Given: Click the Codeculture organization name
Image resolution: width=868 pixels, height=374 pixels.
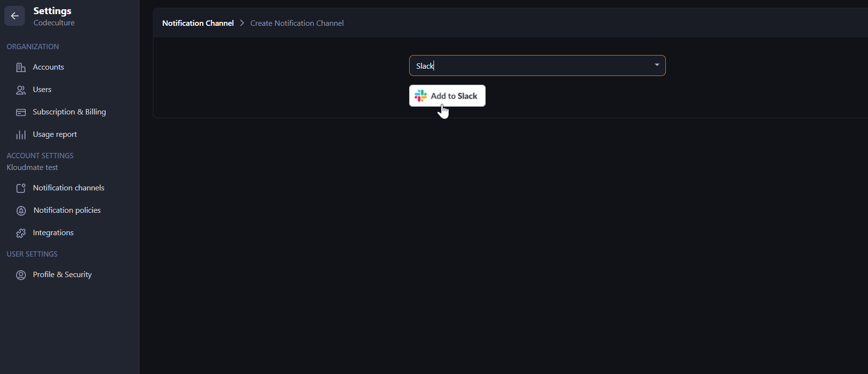Looking at the screenshot, I should [x=54, y=23].
